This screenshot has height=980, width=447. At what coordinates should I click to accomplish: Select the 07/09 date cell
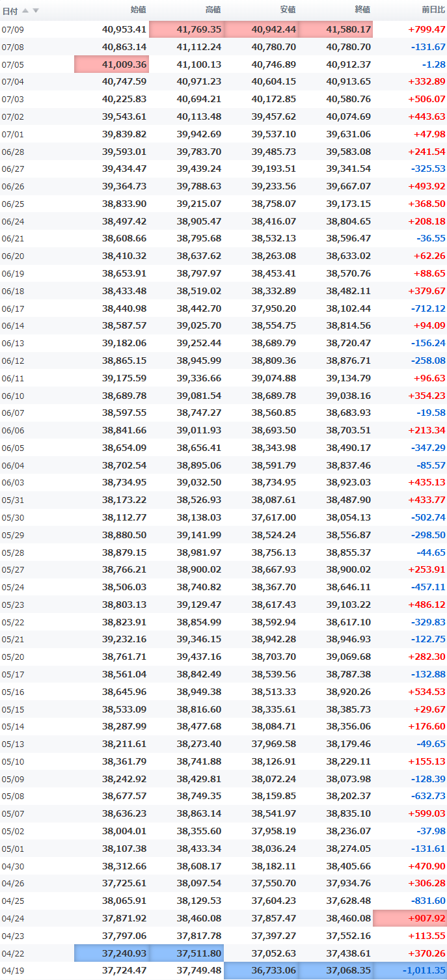pyautogui.click(x=13, y=29)
